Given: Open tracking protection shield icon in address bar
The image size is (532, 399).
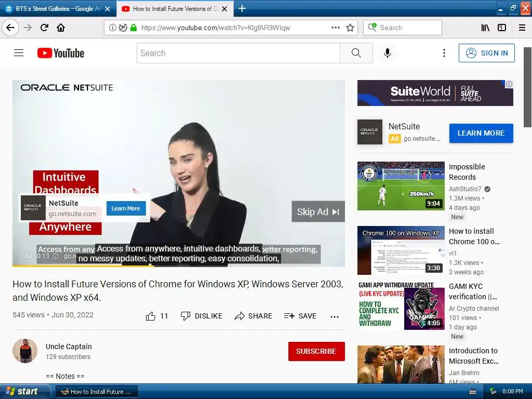Looking at the screenshot, I should [x=123, y=28].
